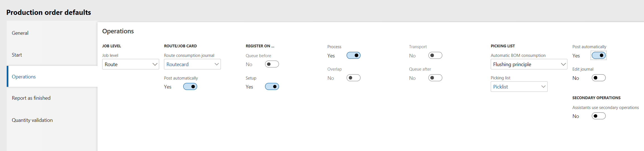644x151 pixels.
Task: Toggle Assistants use secondary operations
Action: coord(598,116)
